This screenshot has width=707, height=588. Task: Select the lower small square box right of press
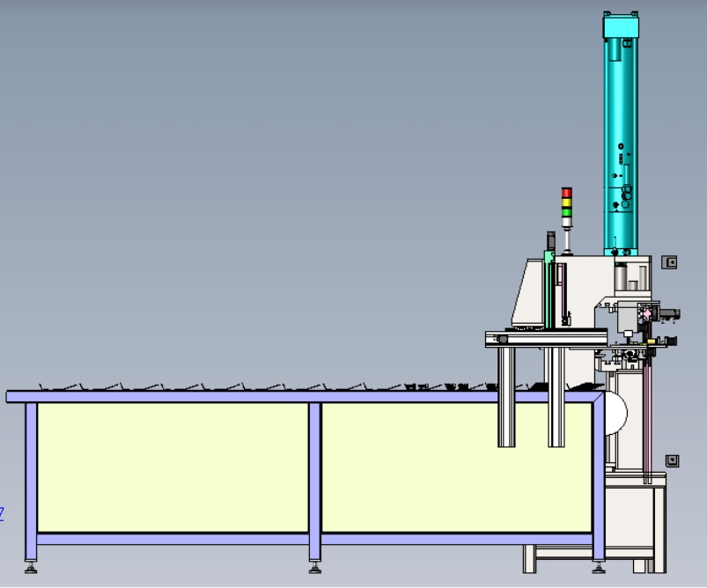point(673,460)
